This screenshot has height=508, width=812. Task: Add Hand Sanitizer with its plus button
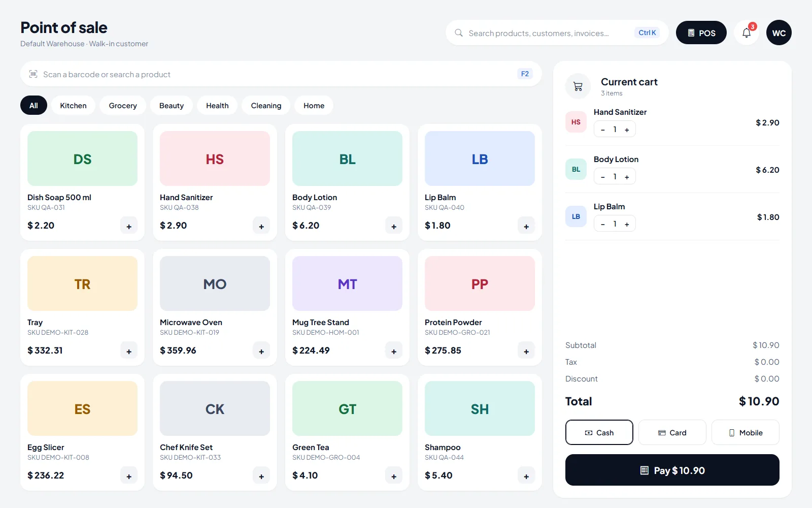[x=261, y=226]
